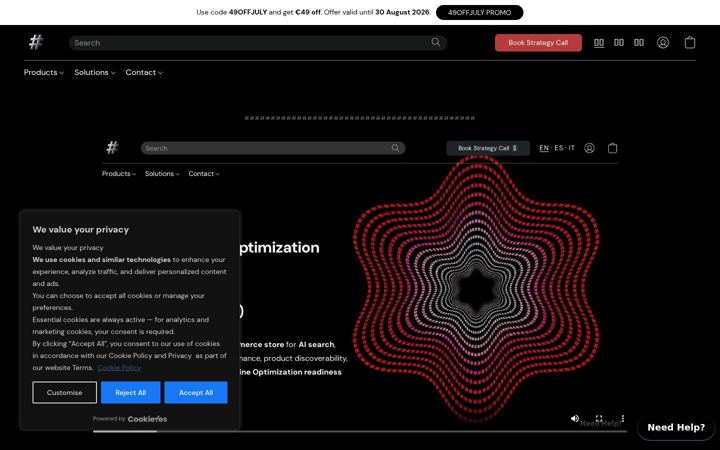Screen dimensions: 720x450
Task: Open the Cookie Policy link
Action: (x=119, y=368)
